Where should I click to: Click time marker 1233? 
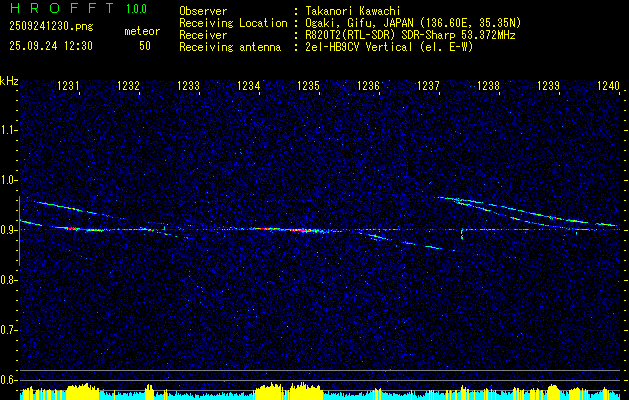(188, 85)
